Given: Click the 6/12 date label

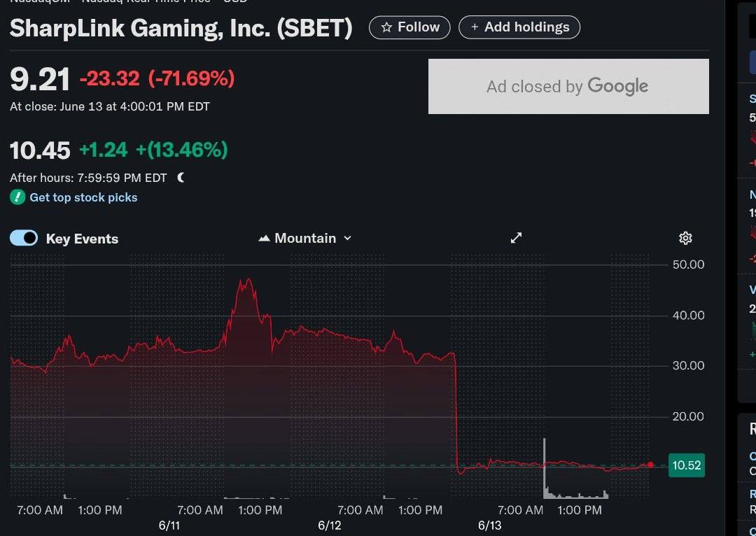Looking at the screenshot, I should click(x=329, y=526).
